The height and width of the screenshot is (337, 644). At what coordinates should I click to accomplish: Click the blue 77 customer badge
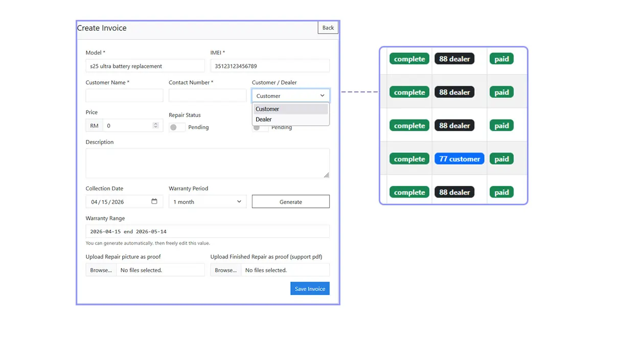[x=459, y=159]
